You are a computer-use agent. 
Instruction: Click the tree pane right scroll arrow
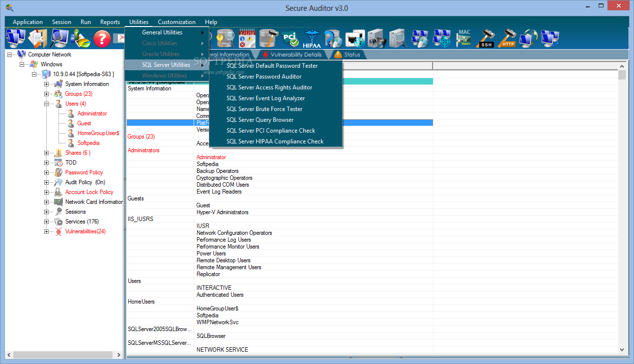point(118,355)
